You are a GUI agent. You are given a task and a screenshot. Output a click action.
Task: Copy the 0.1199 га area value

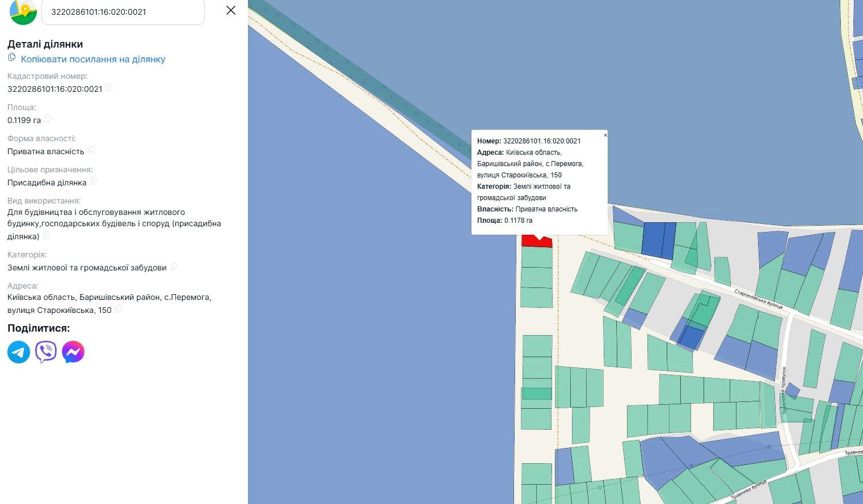(48, 119)
